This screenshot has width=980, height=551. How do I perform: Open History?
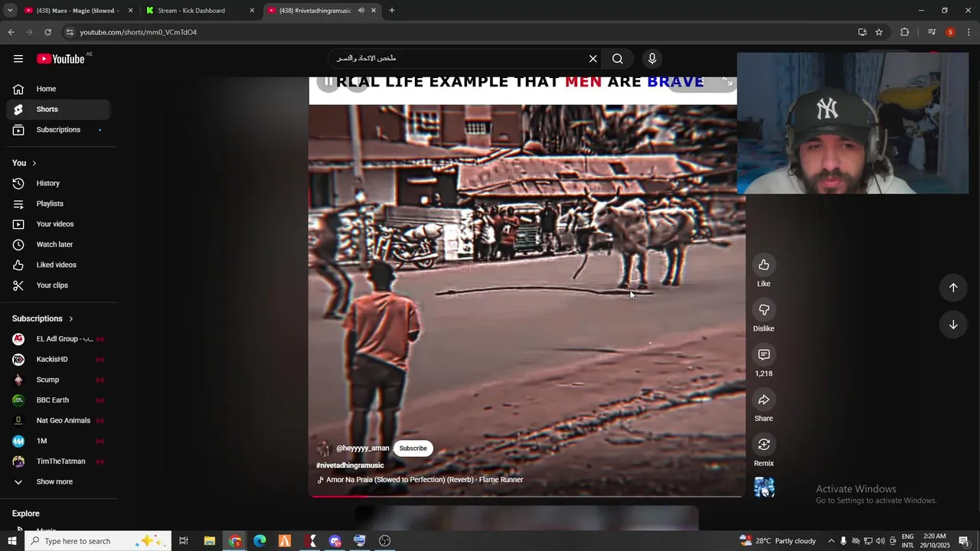pos(58,184)
